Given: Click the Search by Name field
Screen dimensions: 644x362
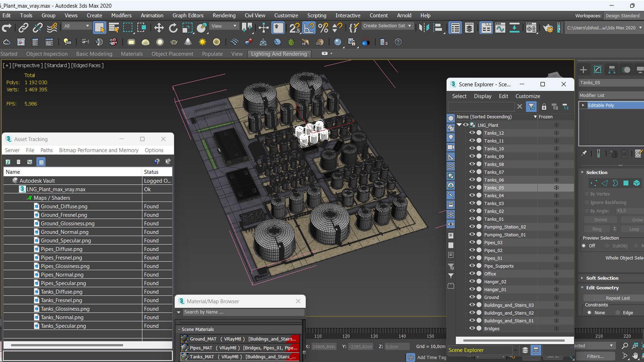Looking at the screenshot, I should [x=244, y=312].
